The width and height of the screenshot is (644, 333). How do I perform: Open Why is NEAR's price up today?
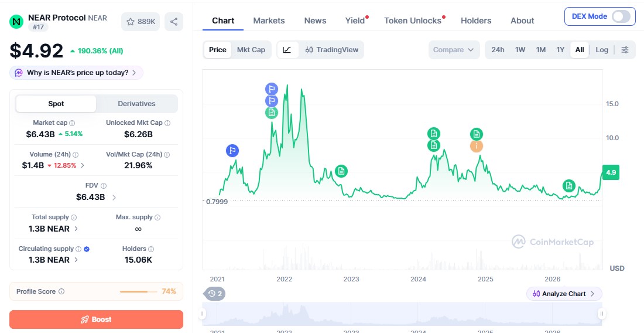(x=76, y=73)
